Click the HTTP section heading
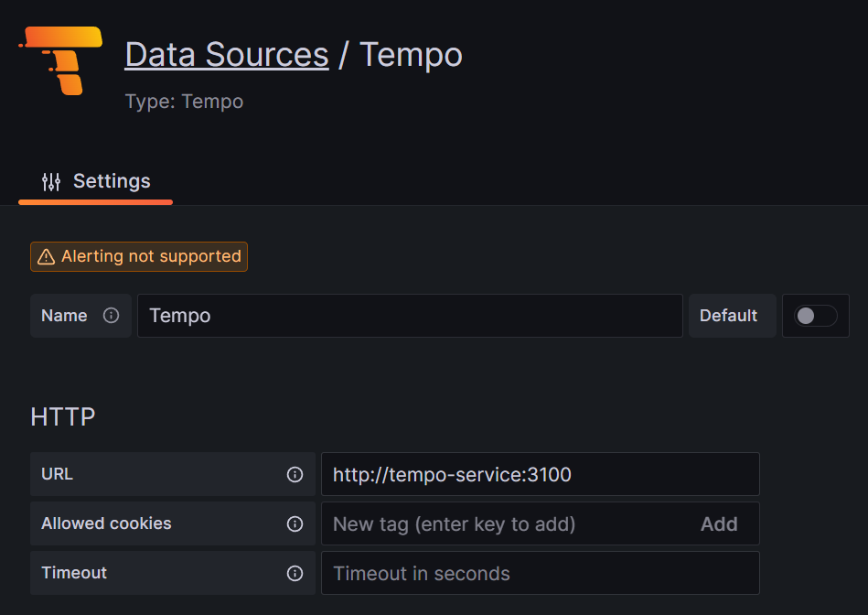 pos(62,416)
